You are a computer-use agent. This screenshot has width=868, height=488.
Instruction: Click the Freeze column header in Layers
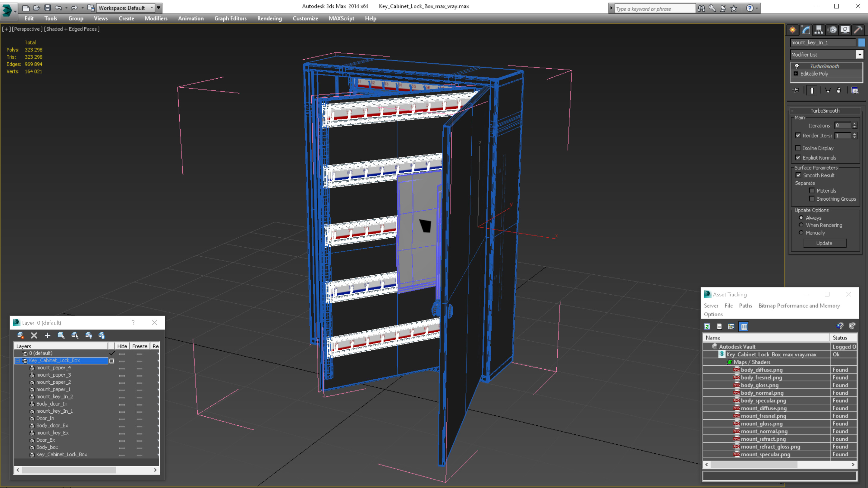(140, 346)
